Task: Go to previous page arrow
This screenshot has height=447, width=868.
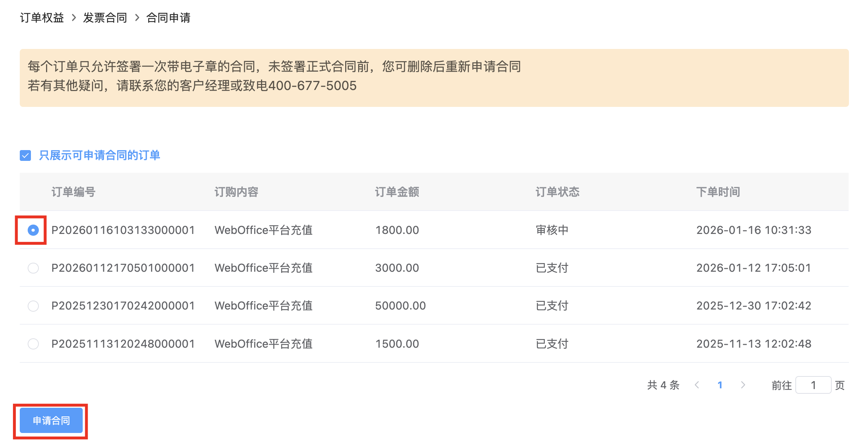Action: tap(697, 385)
